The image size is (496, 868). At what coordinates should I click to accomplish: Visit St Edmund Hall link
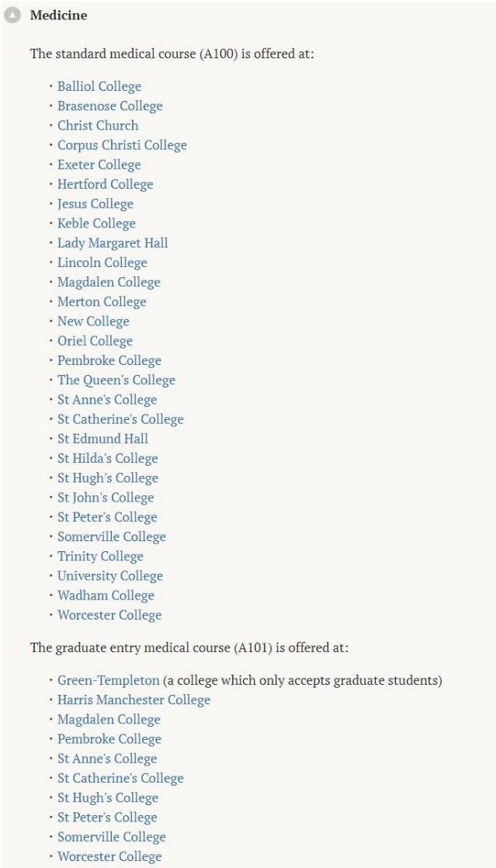103,439
